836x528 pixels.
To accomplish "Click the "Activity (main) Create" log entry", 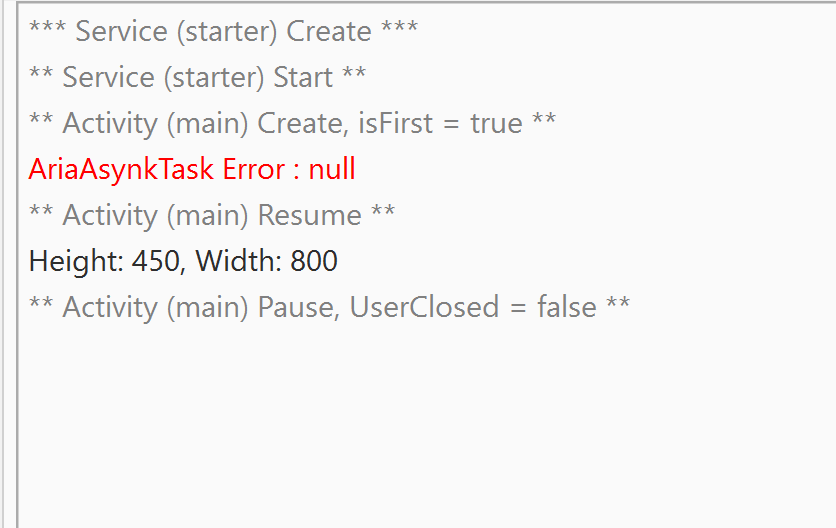I will coord(292,123).
